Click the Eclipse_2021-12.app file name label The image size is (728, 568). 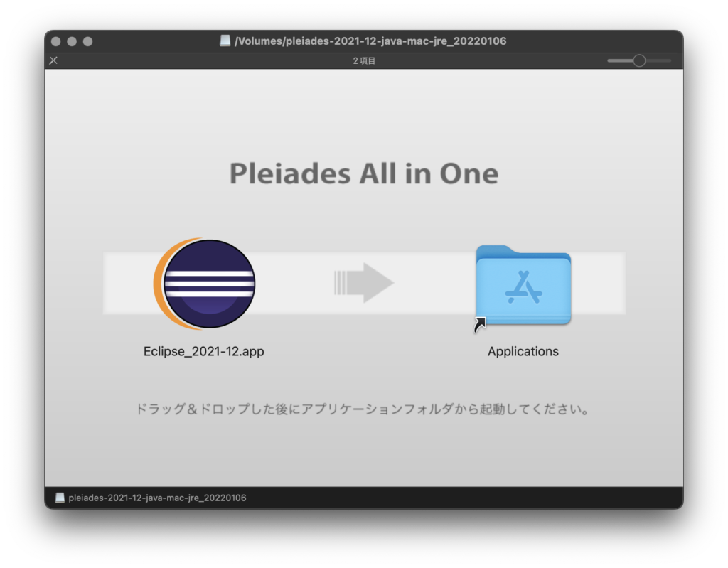204,352
